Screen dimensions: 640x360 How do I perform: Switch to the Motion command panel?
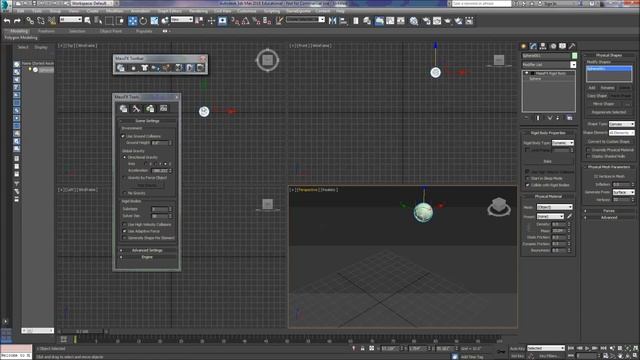[x=553, y=46]
